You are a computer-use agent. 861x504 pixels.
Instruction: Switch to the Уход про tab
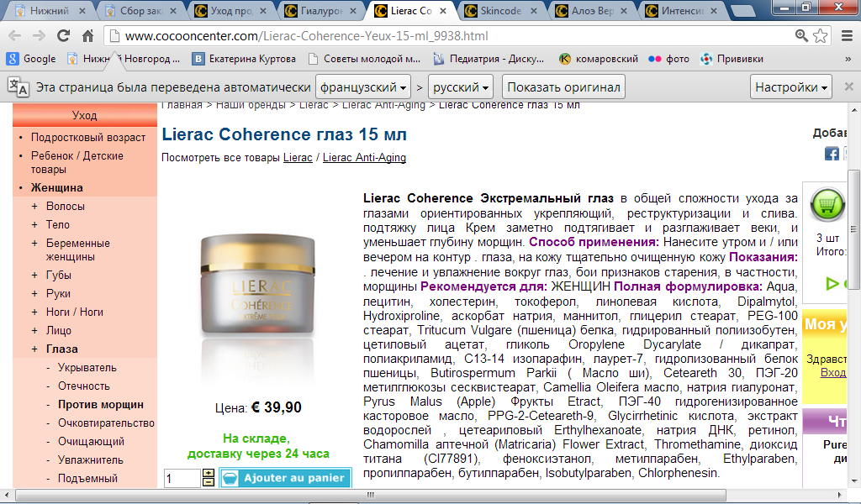pos(230,11)
